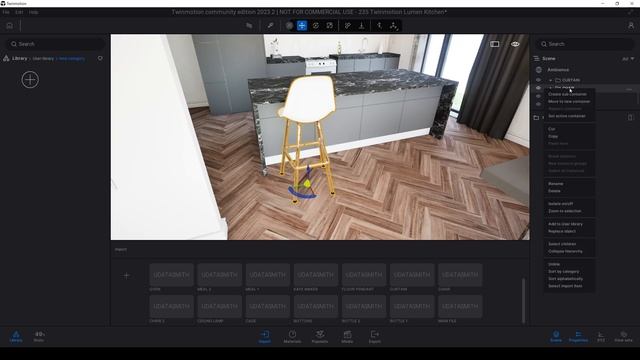Image resolution: width=640 pixels, height=360 pixels.
Task: Toggle the viewport eye icon top right
Action: 515,44
